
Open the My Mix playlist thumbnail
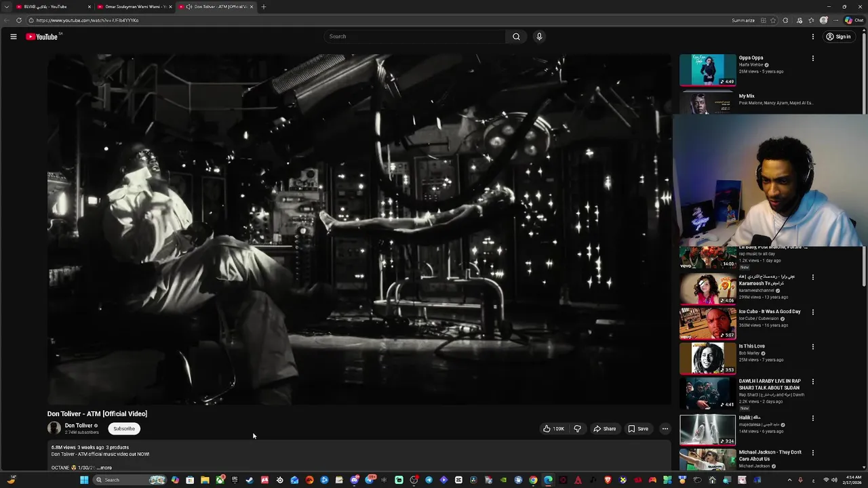pos(707,104)
